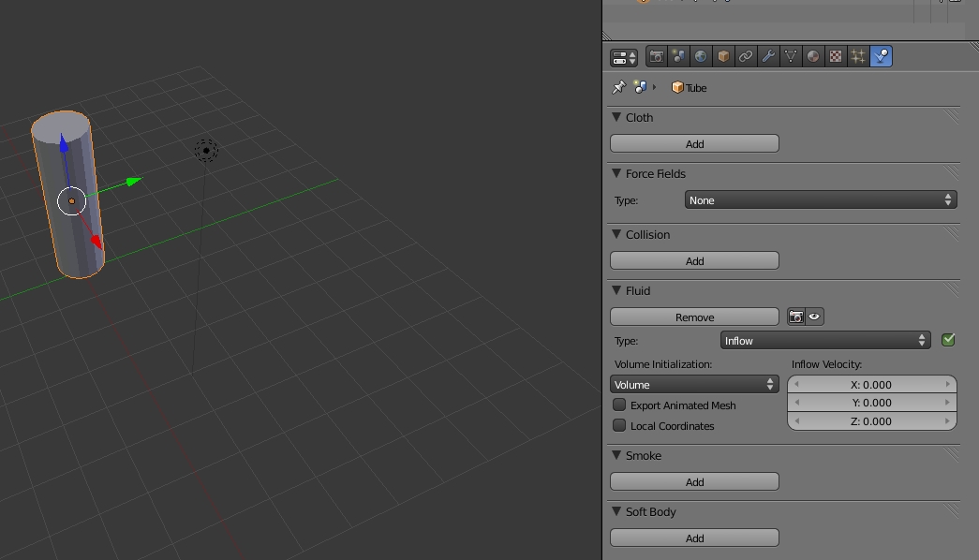The image size is (979, 560).
Task: Click the Inflow Velocity Z field
Action: pos(871,421)
